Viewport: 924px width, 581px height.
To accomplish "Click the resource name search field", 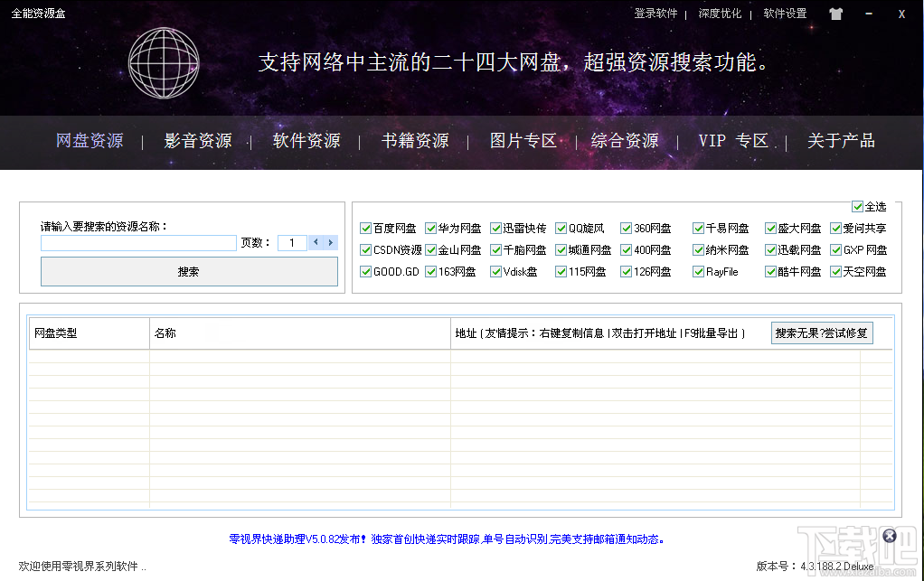I will [138, 243].
